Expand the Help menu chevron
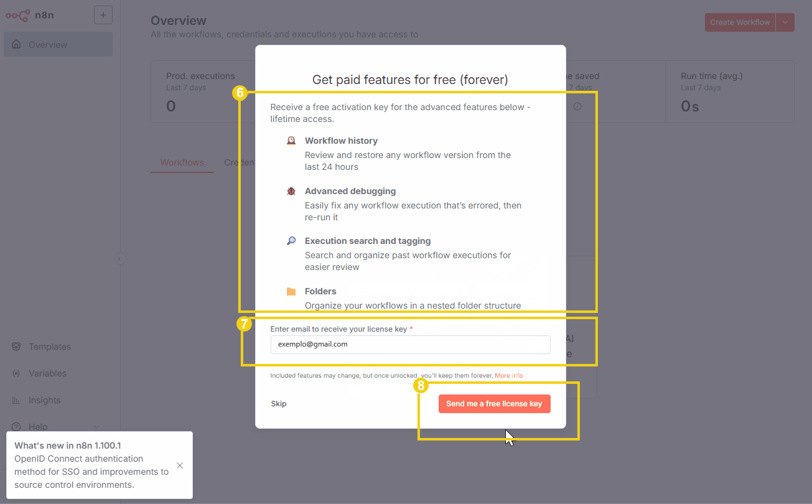Image resolution: width=812 pixels, height=504 pixels. tap(96, 427)
